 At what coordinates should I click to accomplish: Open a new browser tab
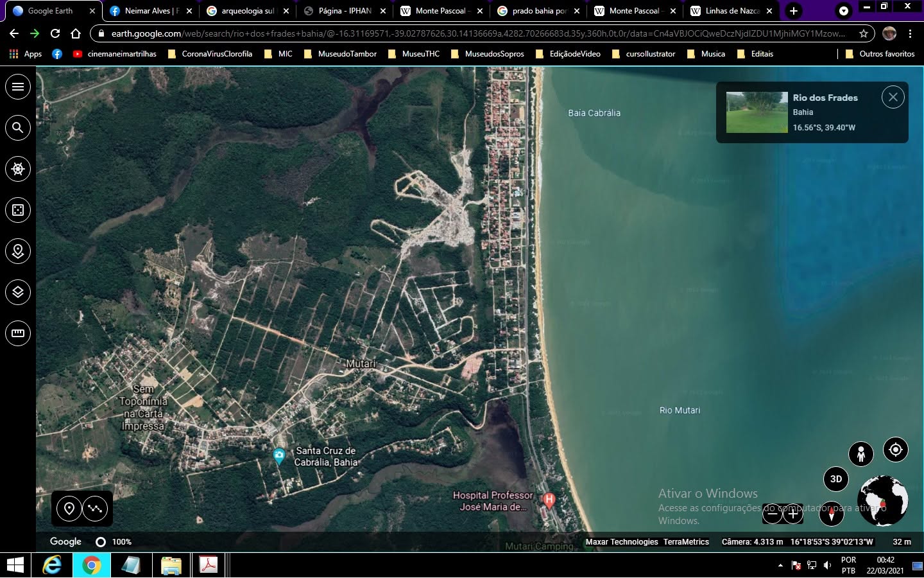click(794, 11)
